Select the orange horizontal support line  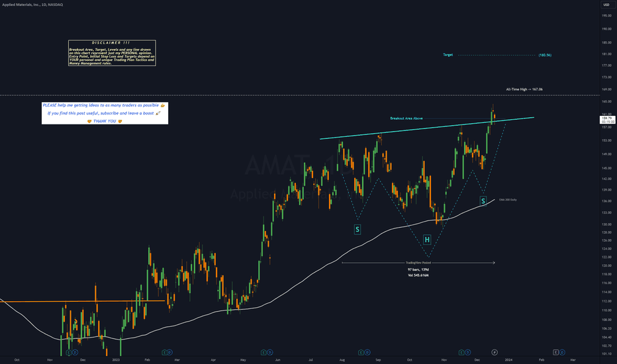[82, 301]
